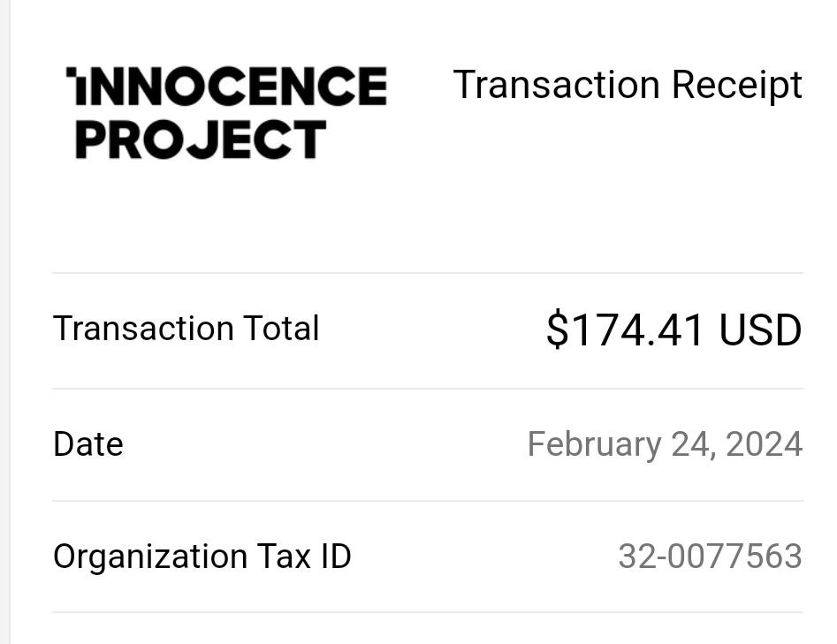837x644 pixels.
Task: Select the Organization Tax ID label
Action: [202, 557]
